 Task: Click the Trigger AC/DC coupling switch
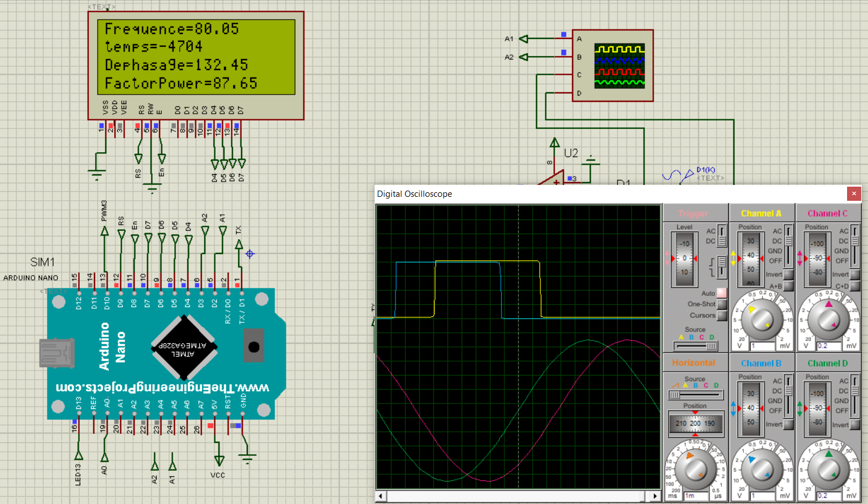click(x=722, y=236)
